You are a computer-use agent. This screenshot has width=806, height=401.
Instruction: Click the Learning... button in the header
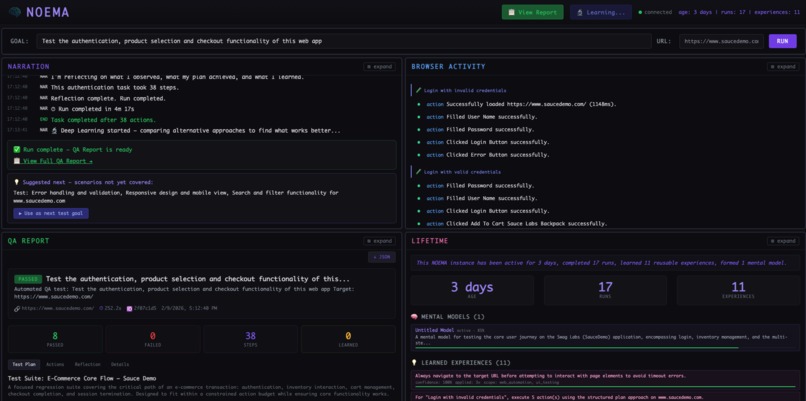tap(601, 12)
